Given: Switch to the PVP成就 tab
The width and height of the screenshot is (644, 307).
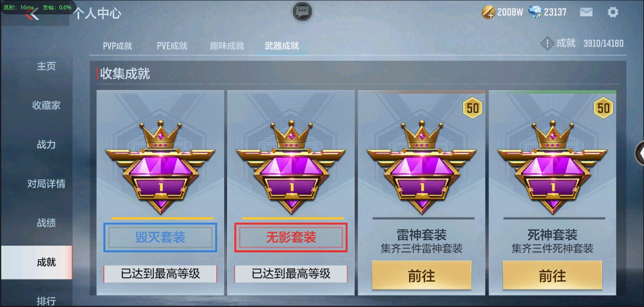Looking at the screenshot, I should pos(117,46).
